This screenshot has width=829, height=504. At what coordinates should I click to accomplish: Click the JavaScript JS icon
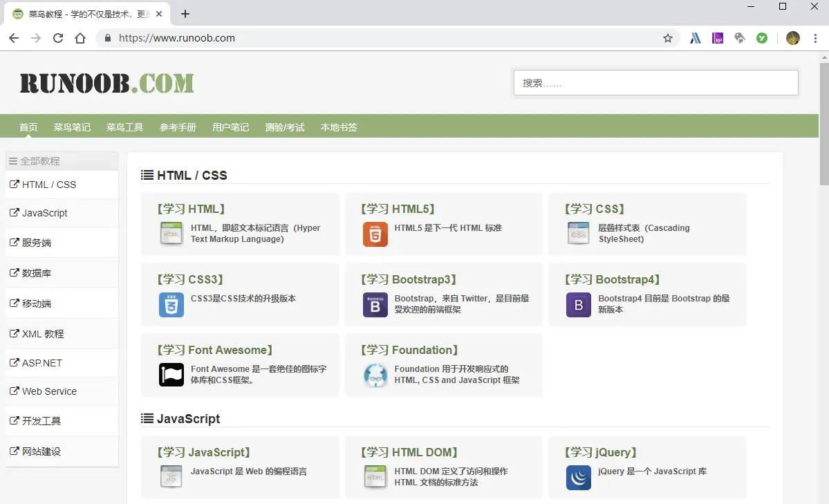click(171, 477)
